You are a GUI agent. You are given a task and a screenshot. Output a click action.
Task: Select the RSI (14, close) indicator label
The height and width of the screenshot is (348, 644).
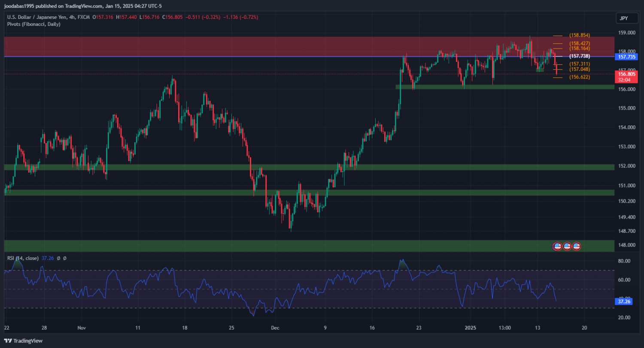[x=22, y=258]
